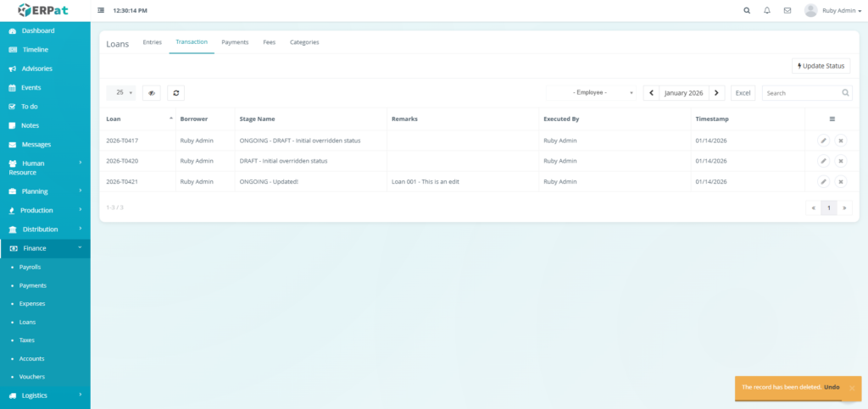Click the ERPat logo
The width and height of the screenshot is (868, 409).
pyautogui.click(x=45, y=10)
